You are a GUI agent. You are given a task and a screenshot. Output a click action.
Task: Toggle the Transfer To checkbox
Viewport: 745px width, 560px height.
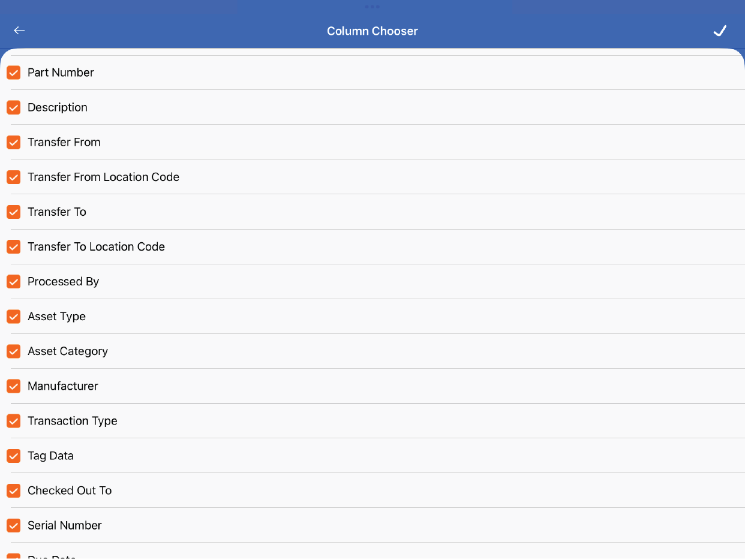(13, 212)
